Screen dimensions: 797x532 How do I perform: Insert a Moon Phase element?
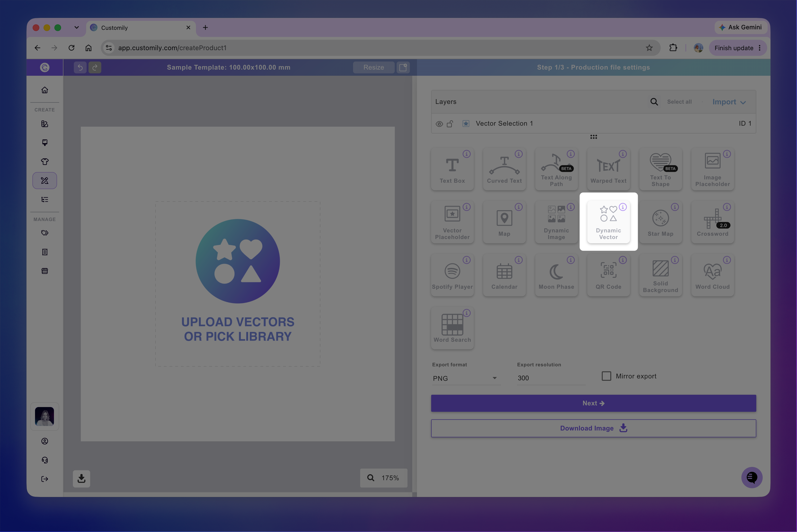click(x=556, y=275)
